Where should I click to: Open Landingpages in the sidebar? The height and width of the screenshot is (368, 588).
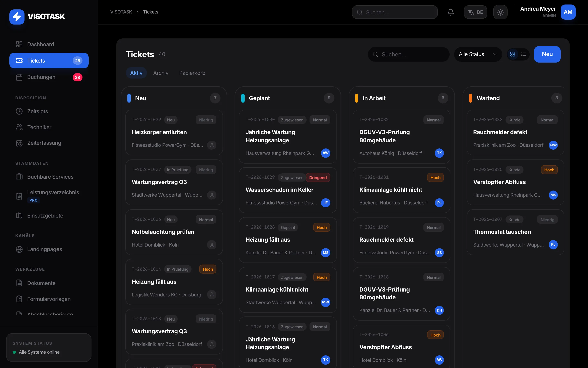coord(49,249)
